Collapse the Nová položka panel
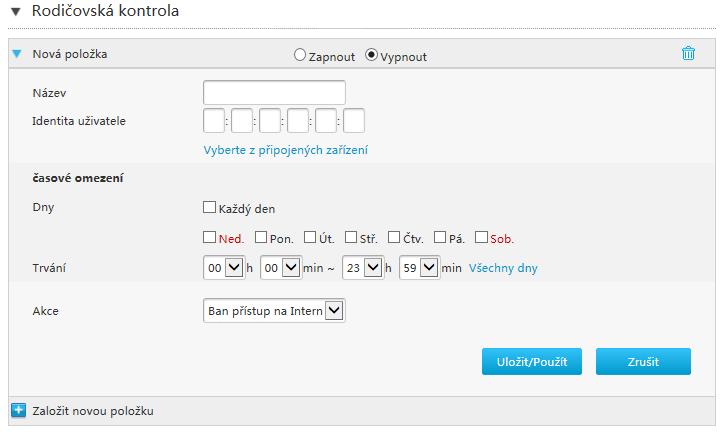The image size is (724, 435). coord(17,54)
